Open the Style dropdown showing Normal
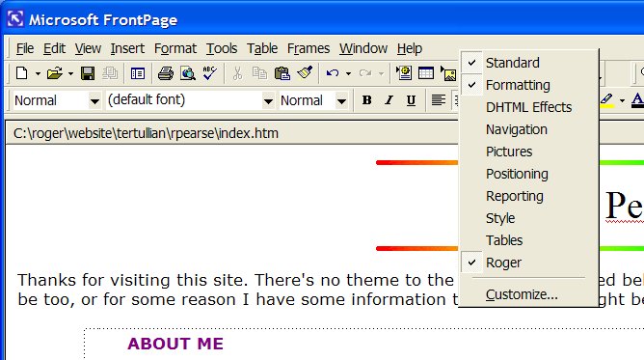Viewport: 644px width, 360px height. point(94,100)
